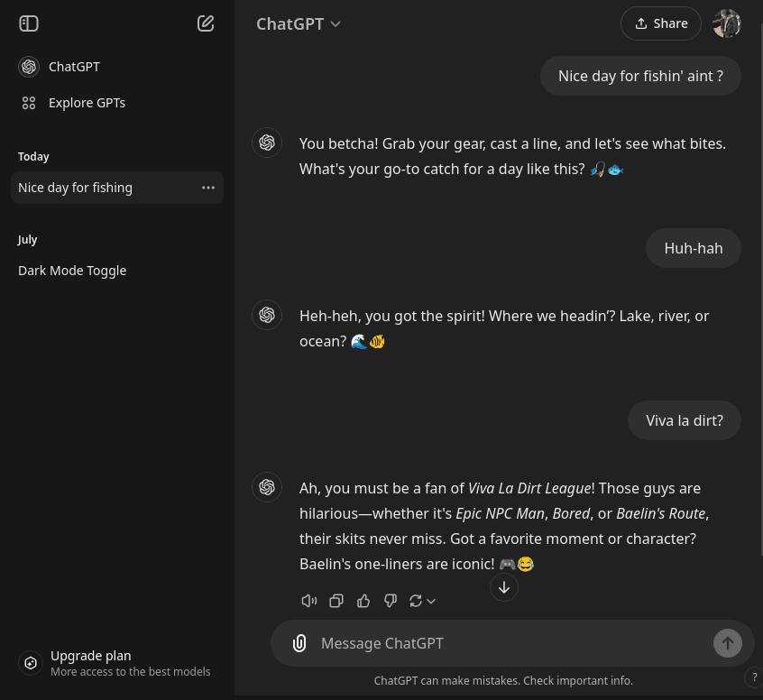
Task: Open options for Nice day for fishing
Action: coord(208,188)
